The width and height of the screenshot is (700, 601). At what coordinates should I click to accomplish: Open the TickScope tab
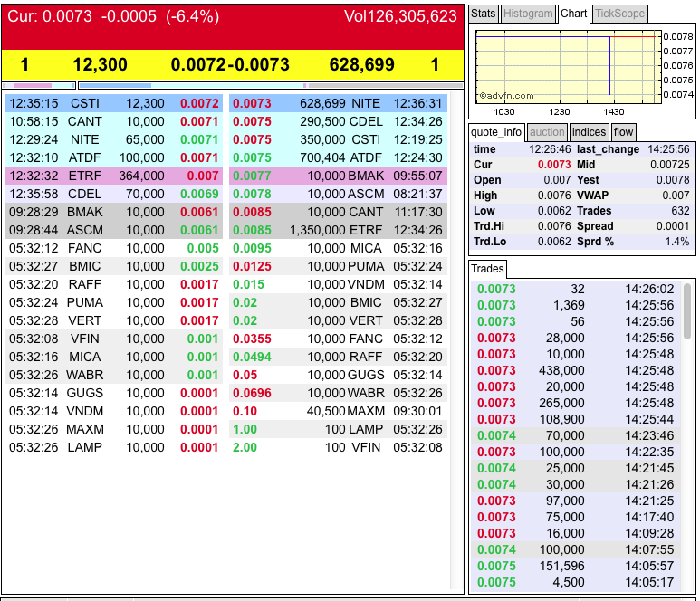pos(620,14)
